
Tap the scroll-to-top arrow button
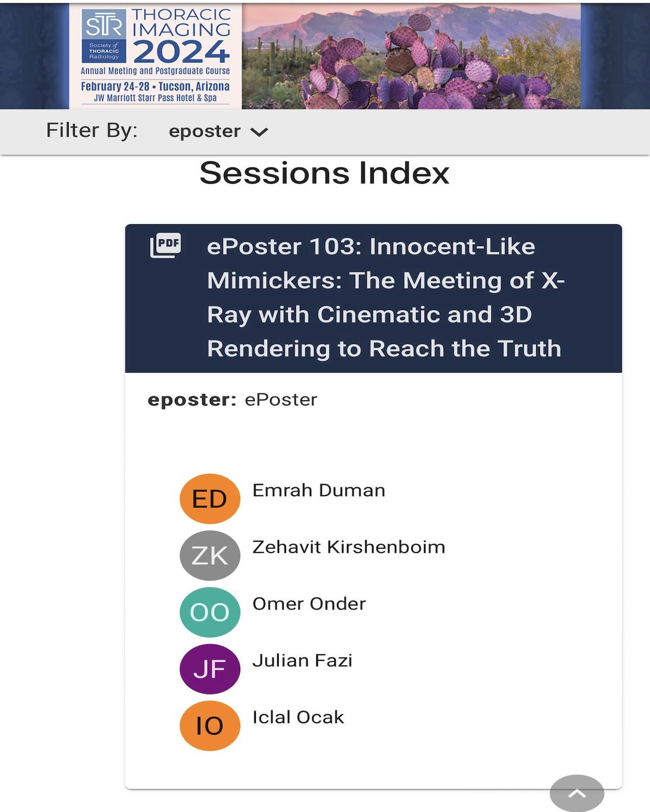(x=577, y=794)
